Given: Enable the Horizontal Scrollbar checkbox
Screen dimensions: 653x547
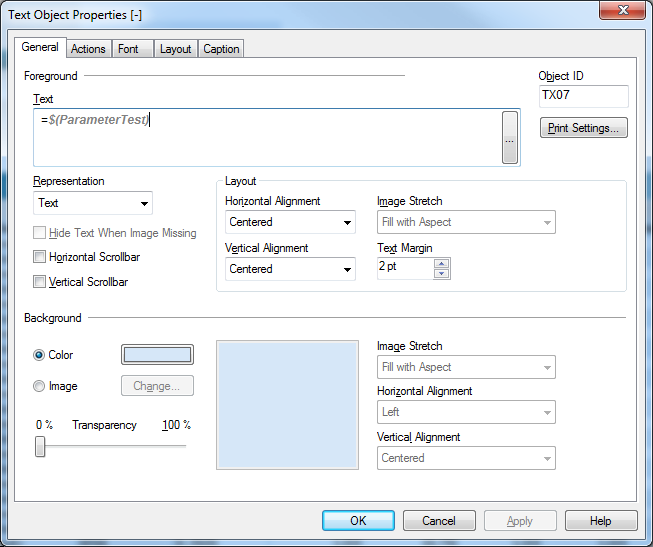Looking at the screenshot, I should tap(40, 257).
